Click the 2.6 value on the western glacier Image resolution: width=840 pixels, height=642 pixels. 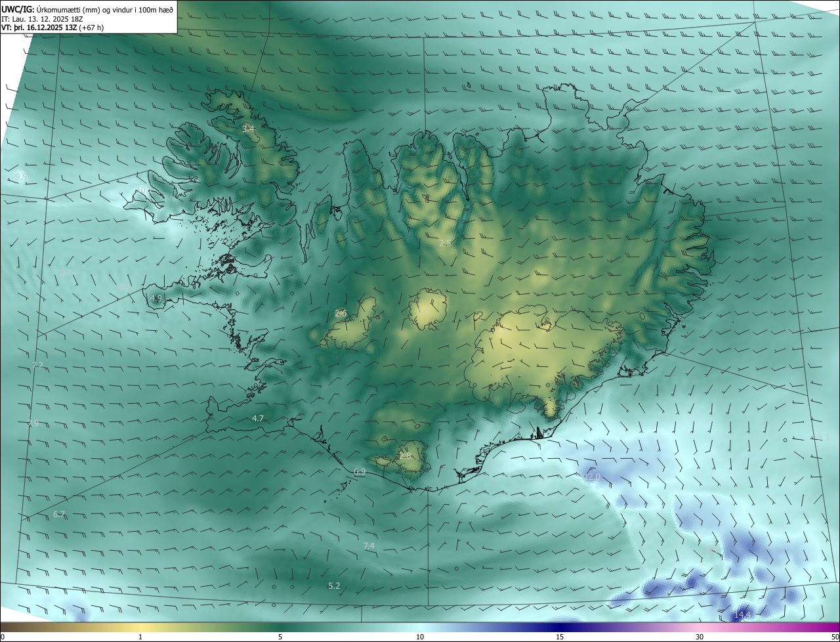pos(341,313)
